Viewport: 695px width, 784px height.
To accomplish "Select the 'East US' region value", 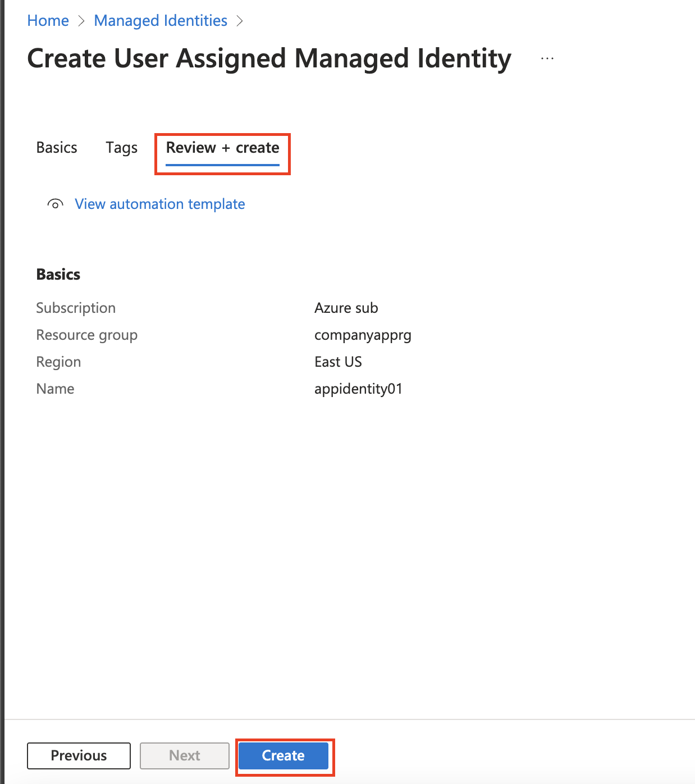I will click(x=338, y=362).
